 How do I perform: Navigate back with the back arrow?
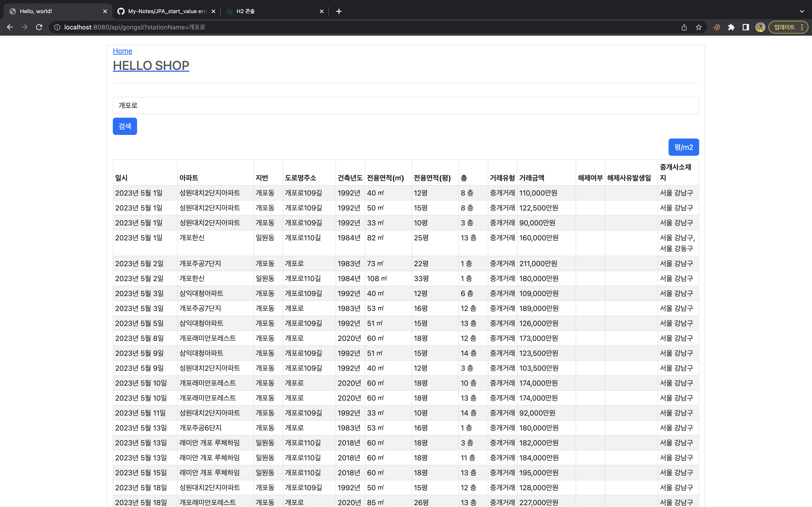[x=10, y=27]
